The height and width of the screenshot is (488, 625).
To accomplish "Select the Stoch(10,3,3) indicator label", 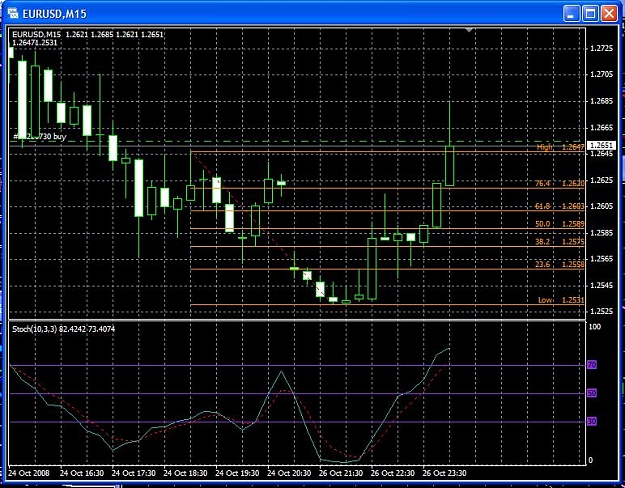I will (x=63, y=329).
